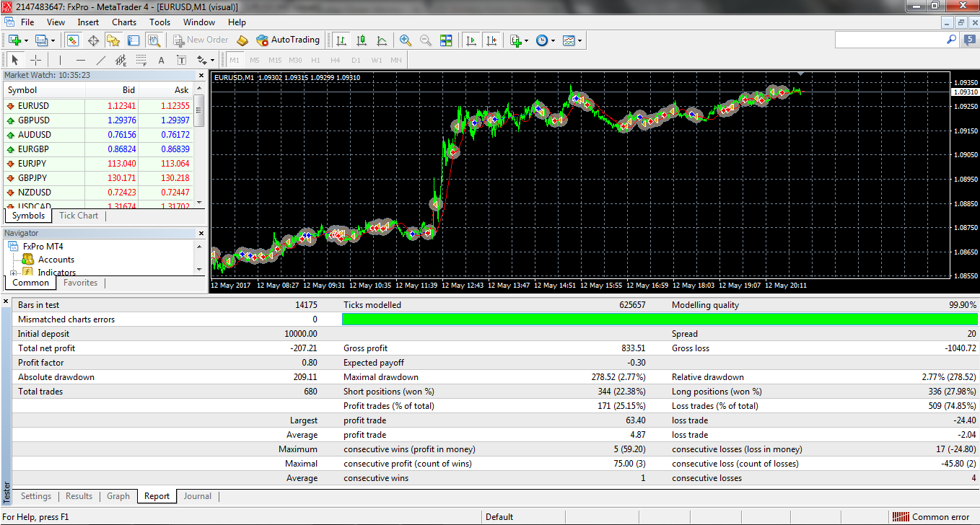Open the Insert menu

click(88, 22)
